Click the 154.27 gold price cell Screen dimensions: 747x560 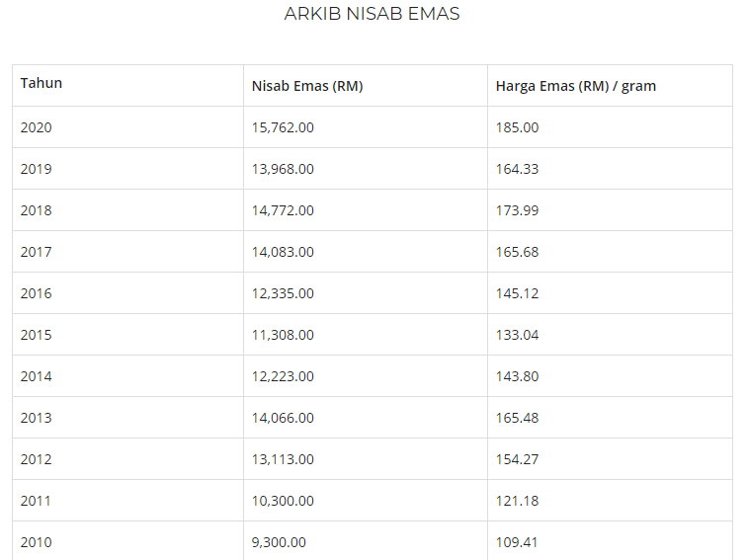pos(517,459)
